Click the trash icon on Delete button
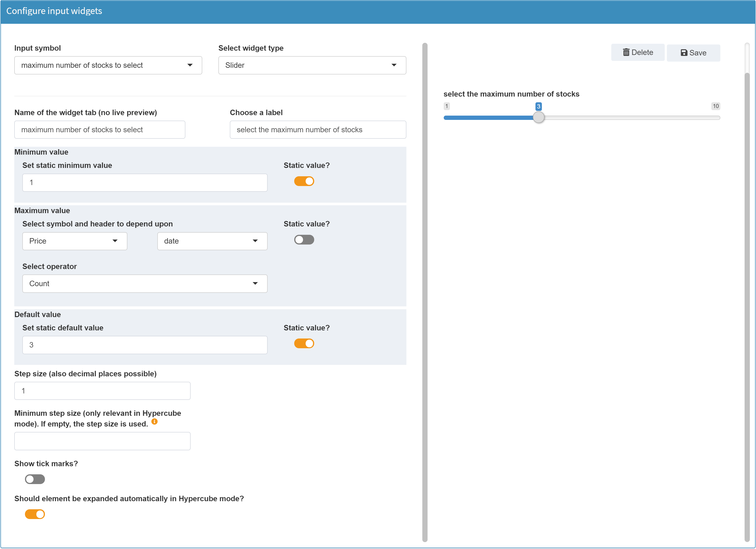Image resolution: width=756 pixels, height=549 pixels. (x=626, y=52)
